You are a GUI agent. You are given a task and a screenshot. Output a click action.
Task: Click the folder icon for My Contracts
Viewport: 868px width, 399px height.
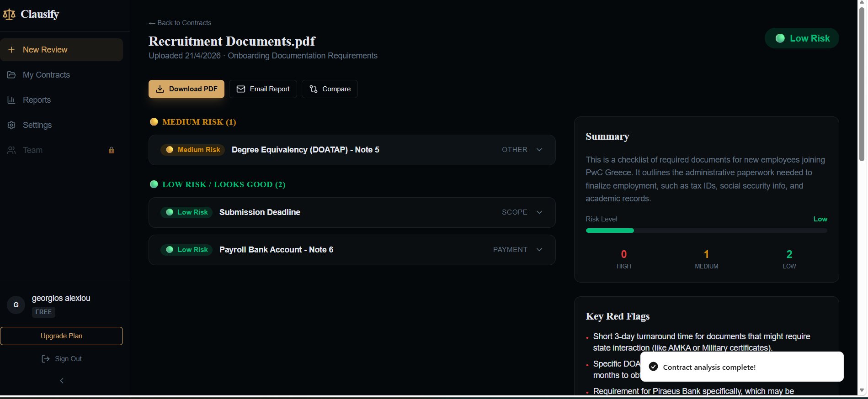pos(11,75)
